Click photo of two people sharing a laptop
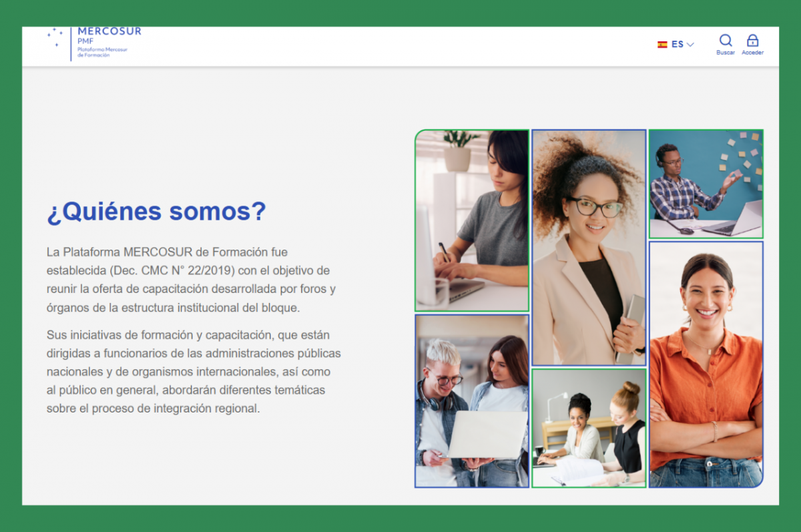 pos(472,401)
